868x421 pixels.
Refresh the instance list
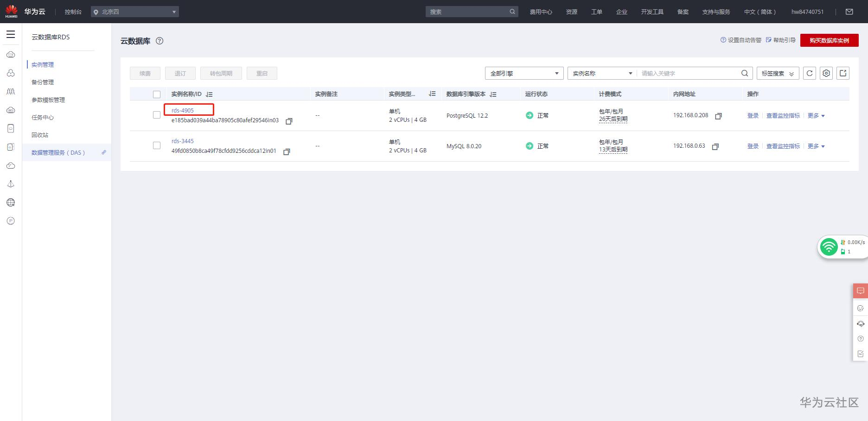(x=810, y=73)
